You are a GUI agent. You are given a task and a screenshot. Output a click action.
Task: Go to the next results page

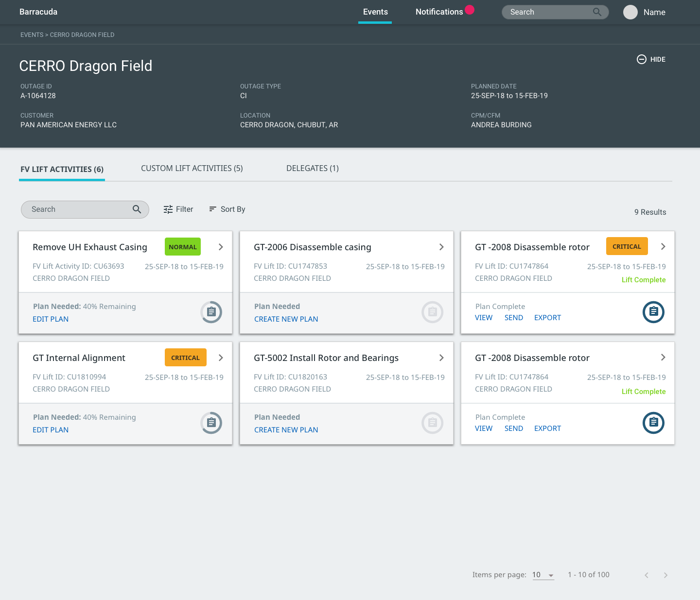[x=665, y=575]
